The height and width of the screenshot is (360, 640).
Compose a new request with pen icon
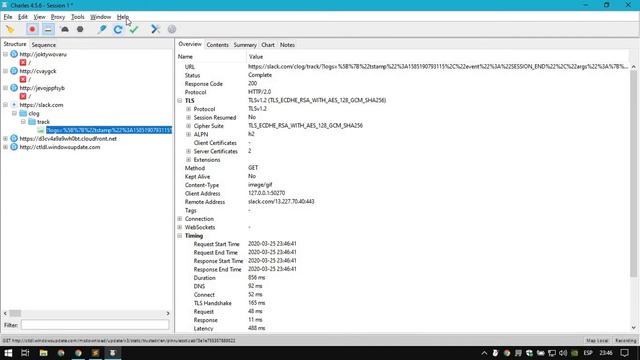(102, 29)
